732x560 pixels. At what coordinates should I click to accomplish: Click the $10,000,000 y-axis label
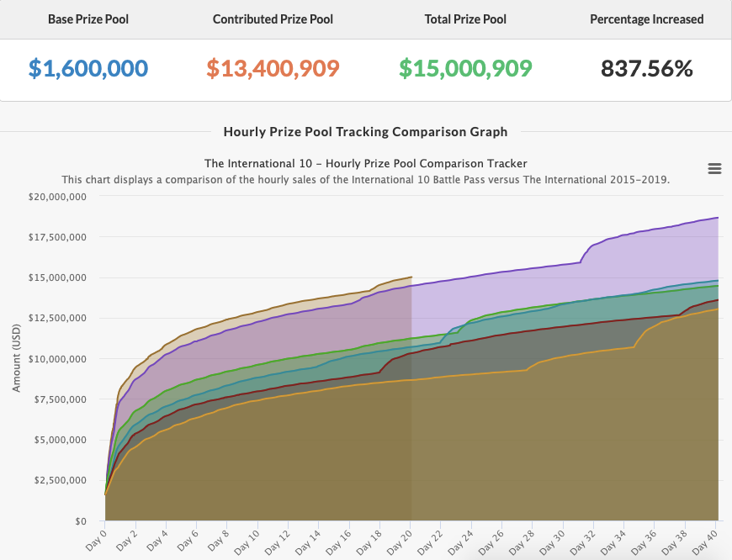(57, 359)
